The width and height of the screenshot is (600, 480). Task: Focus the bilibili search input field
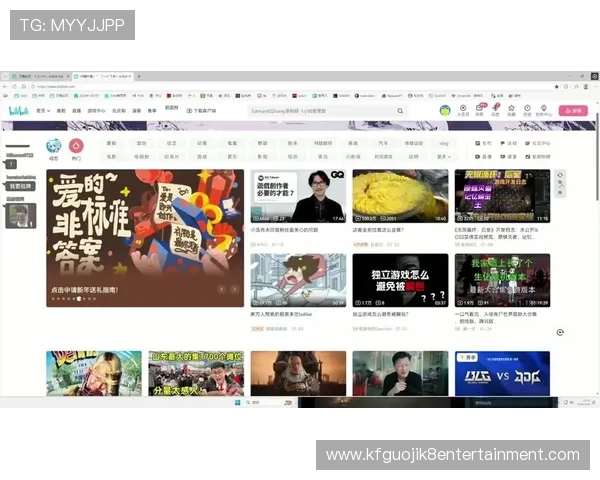(321, 111)
